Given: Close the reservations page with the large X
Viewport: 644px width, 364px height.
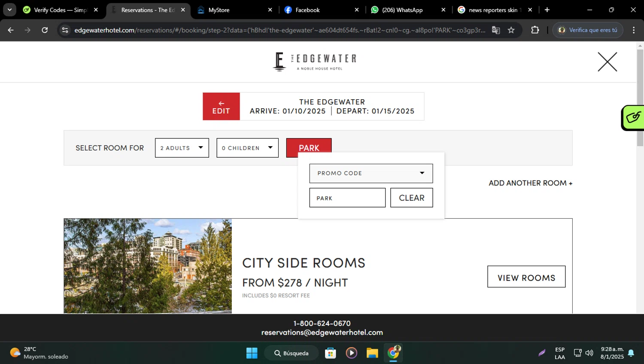Looking at the screenshot, I should click(x=607, y=62).
